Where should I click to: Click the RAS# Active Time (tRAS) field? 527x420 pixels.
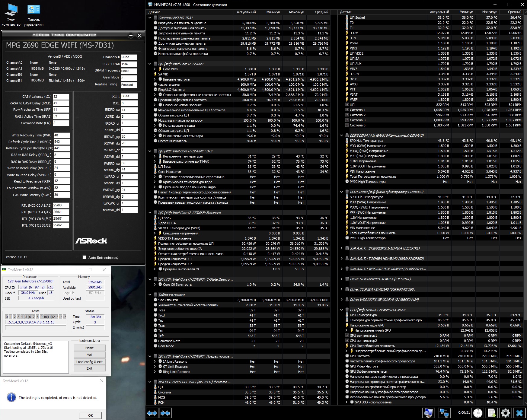pos(61,116)
